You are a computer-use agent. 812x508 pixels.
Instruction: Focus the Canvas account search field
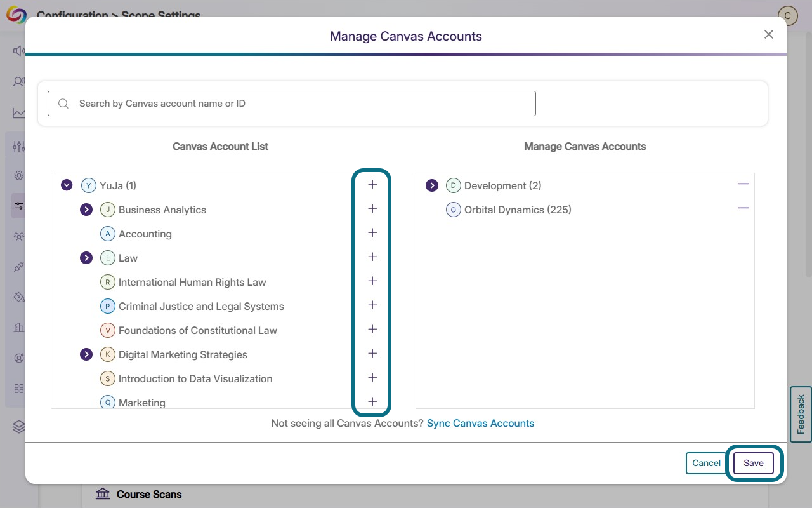(x=292, y=104)
